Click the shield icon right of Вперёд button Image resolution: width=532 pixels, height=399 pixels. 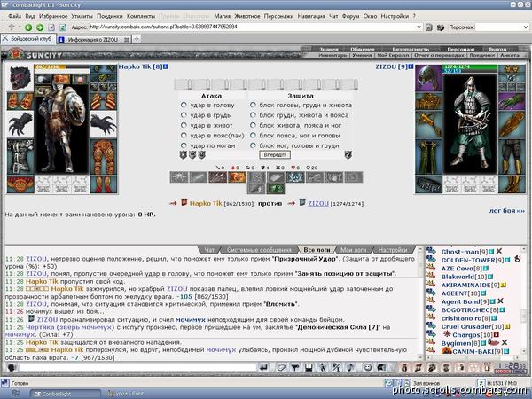tap(348, 154)
